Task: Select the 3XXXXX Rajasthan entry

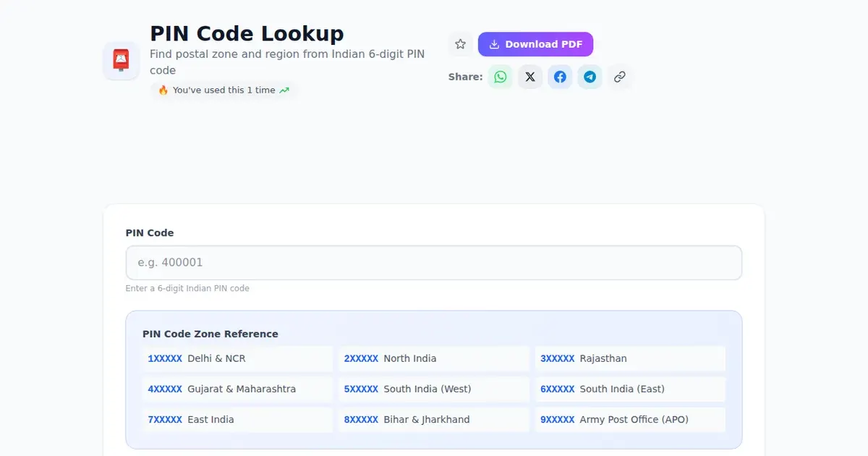Action: coord(630,358)
